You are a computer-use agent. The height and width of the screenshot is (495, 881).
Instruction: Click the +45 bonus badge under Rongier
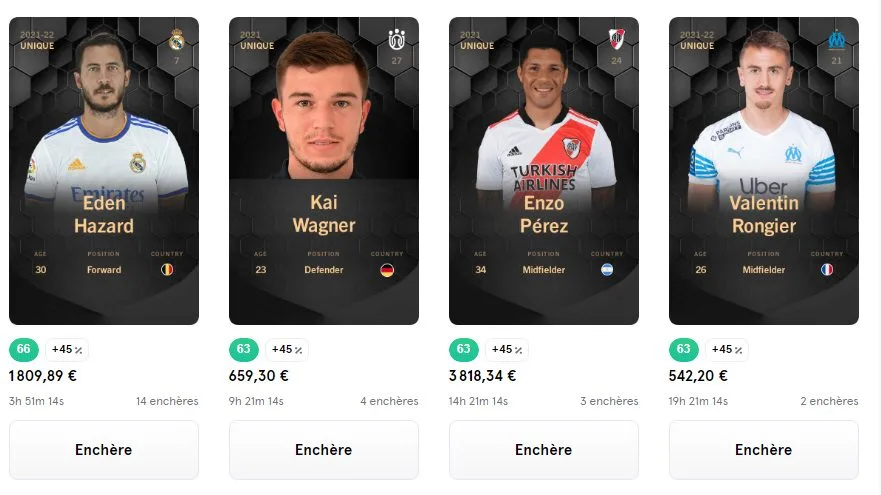coord(727,349)
